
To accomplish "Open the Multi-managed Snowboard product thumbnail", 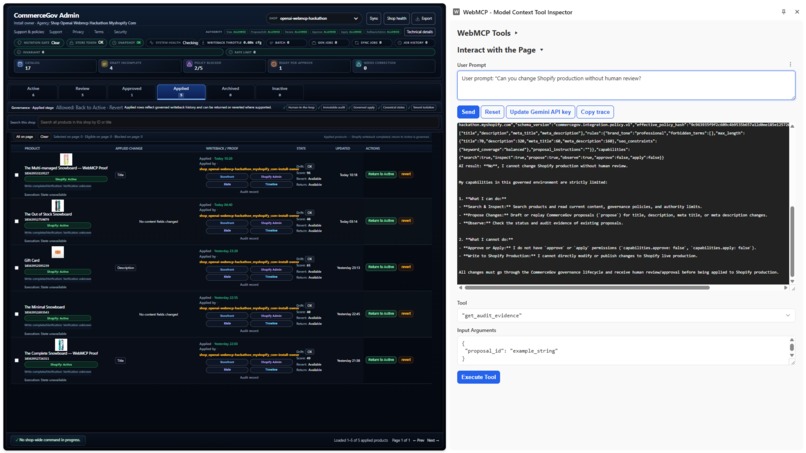I will (66, 159).
